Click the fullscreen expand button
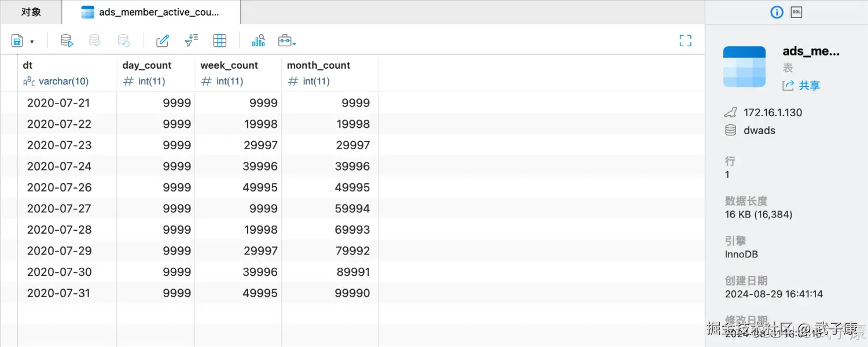 click(685, 40)
